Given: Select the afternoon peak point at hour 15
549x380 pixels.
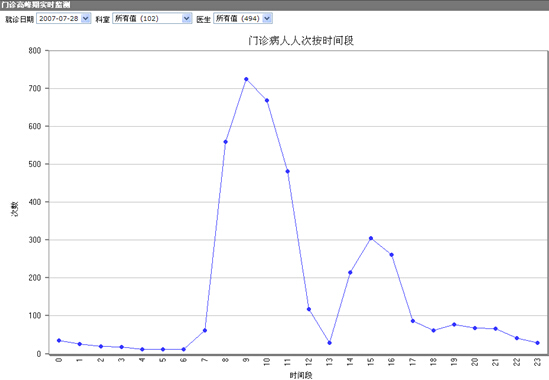Looking at the screenshot, I should pyautogui.click(x=371, y=238).
